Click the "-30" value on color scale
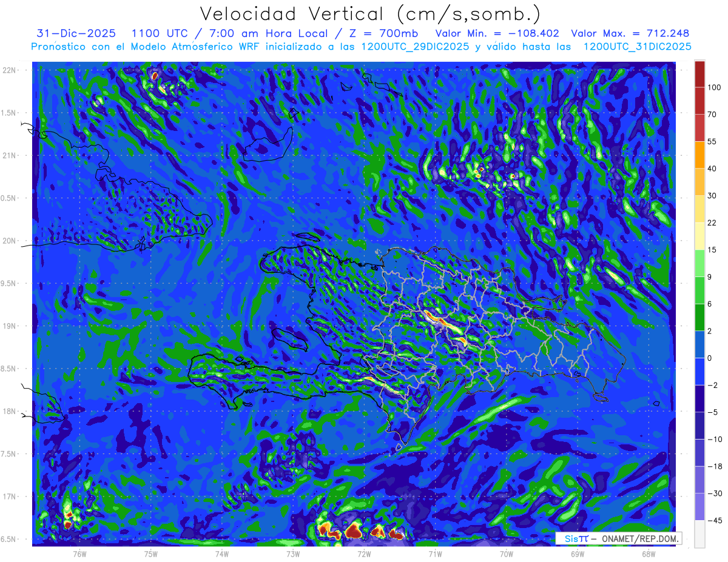 714,494
